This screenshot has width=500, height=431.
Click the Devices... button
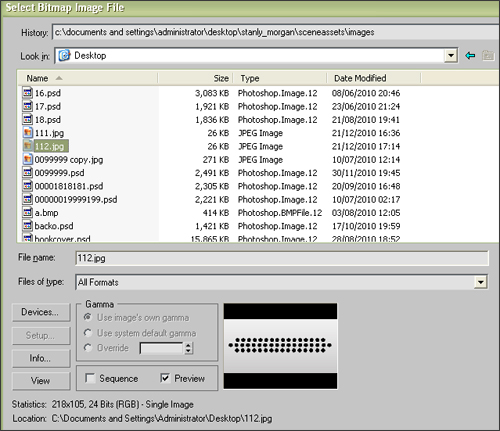click(x=41, y=312)
